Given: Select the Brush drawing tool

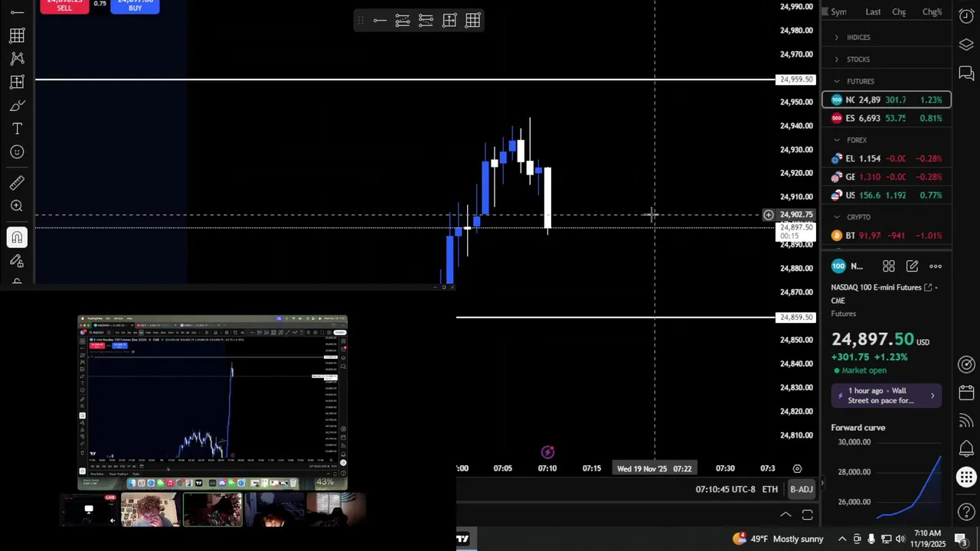Looking at the screenshot, I should pos(17,105).
